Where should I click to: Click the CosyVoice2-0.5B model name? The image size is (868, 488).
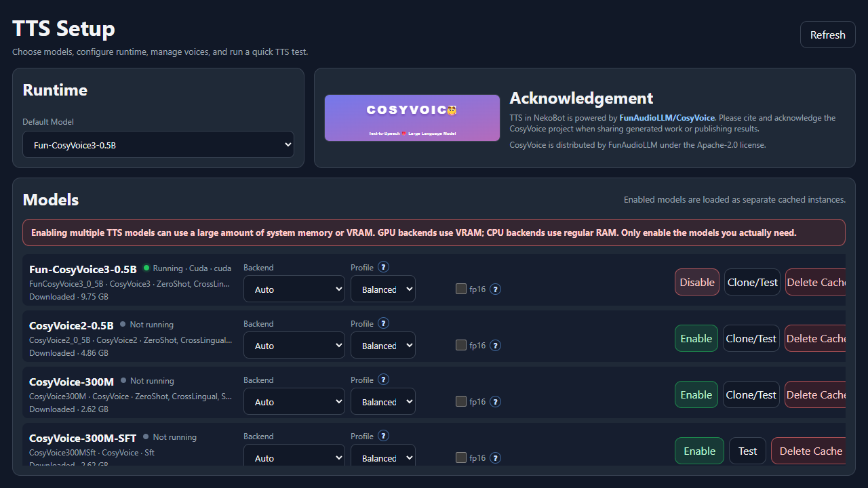click(71, 325)
